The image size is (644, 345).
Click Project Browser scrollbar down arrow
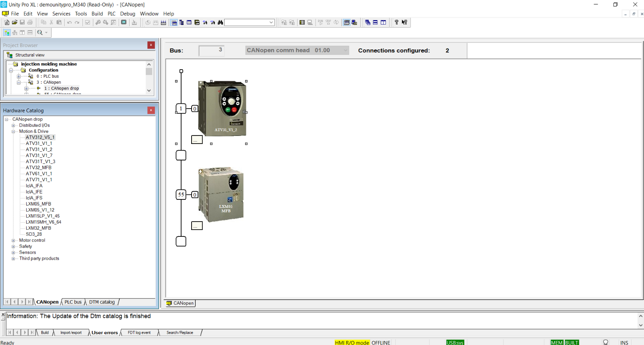tap(149, 90)
